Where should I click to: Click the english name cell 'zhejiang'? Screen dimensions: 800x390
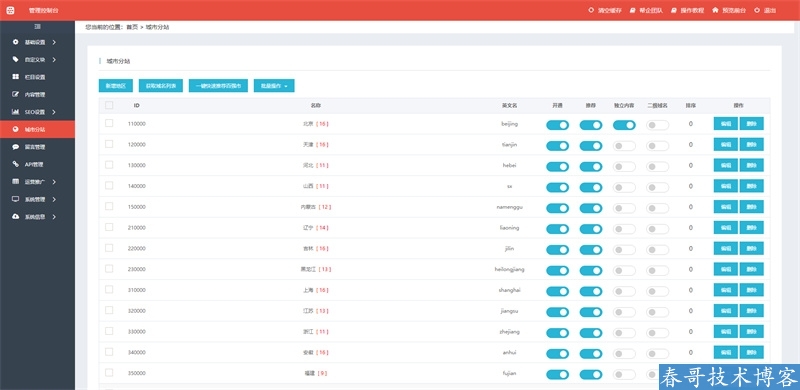tap(510, 332)
